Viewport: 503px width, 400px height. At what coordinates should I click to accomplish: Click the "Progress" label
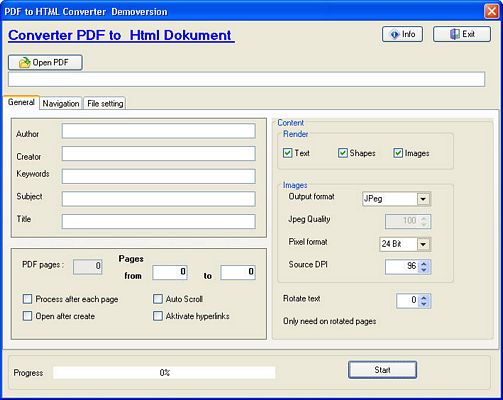pyautogui.click(x=28, y=373)
